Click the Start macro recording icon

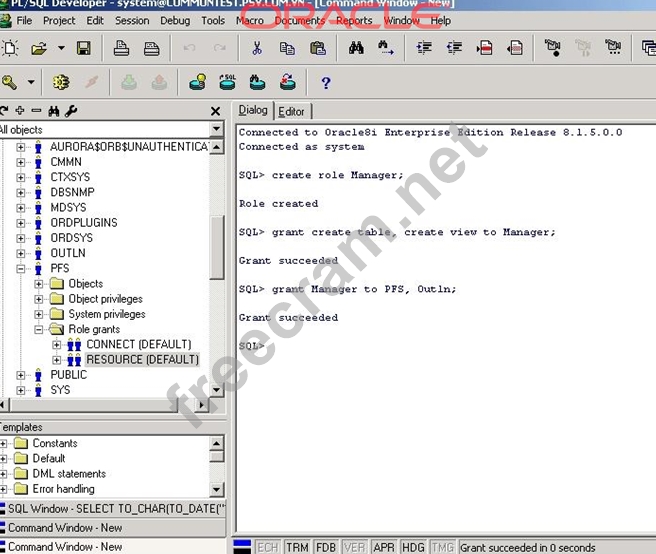point(553,48)
